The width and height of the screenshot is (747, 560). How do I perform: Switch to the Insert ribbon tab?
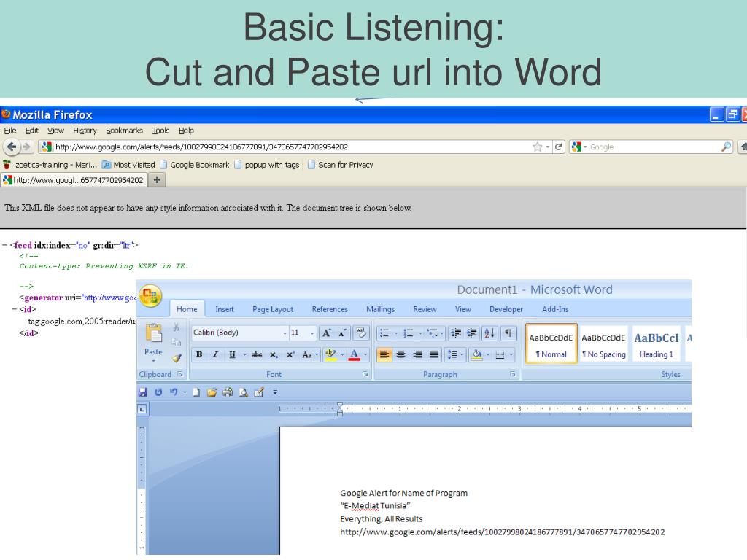[x=225, y=309]
